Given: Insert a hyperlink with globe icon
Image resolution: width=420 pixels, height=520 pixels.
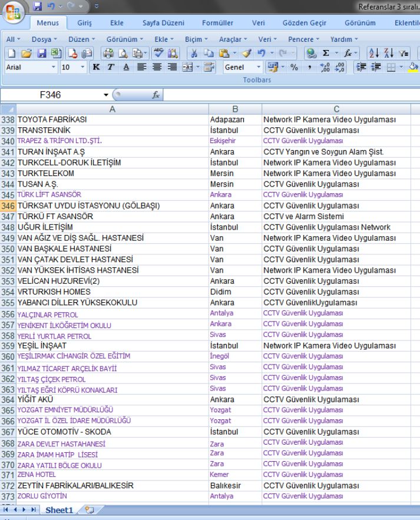Looking at the screenshot, I should 311,53.
